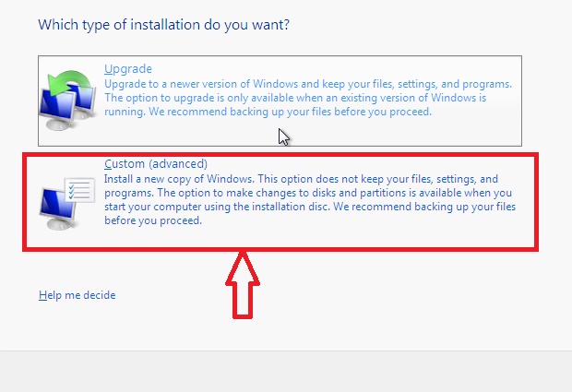The width and height of the screenshot is (572, 392).
Task: Click empty area inside Upgrade option box
Action: coord(401,133)
